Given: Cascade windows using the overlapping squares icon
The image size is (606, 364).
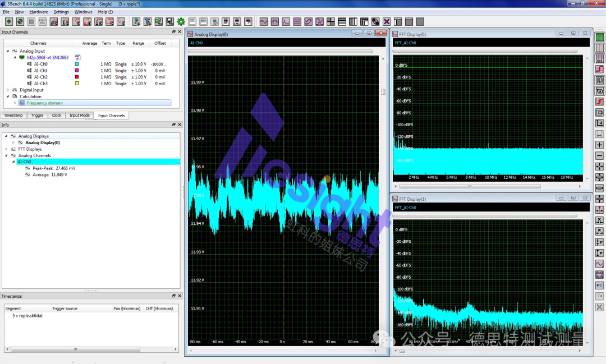Looking at the screenshot, I should tap(365, 22).
